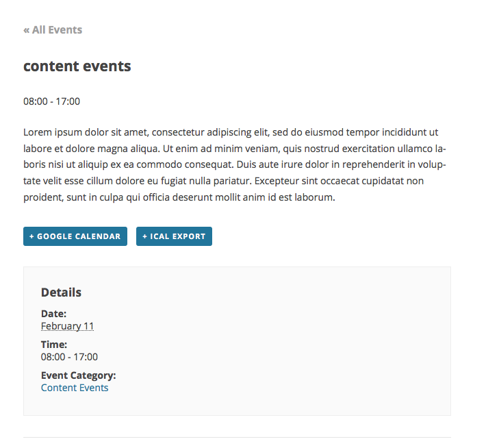Screen dimensions: 486x448
Task: Click the 08:00 - 17:00 time under title
Action: (51, 101)
